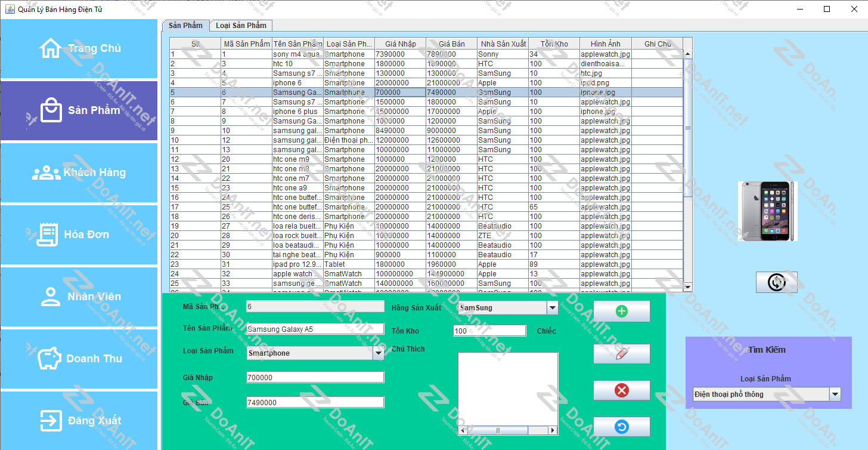This screenshot has height=450, width=868.
Task: Open the Sản Phẩm sidebar section
Action: 79,110
